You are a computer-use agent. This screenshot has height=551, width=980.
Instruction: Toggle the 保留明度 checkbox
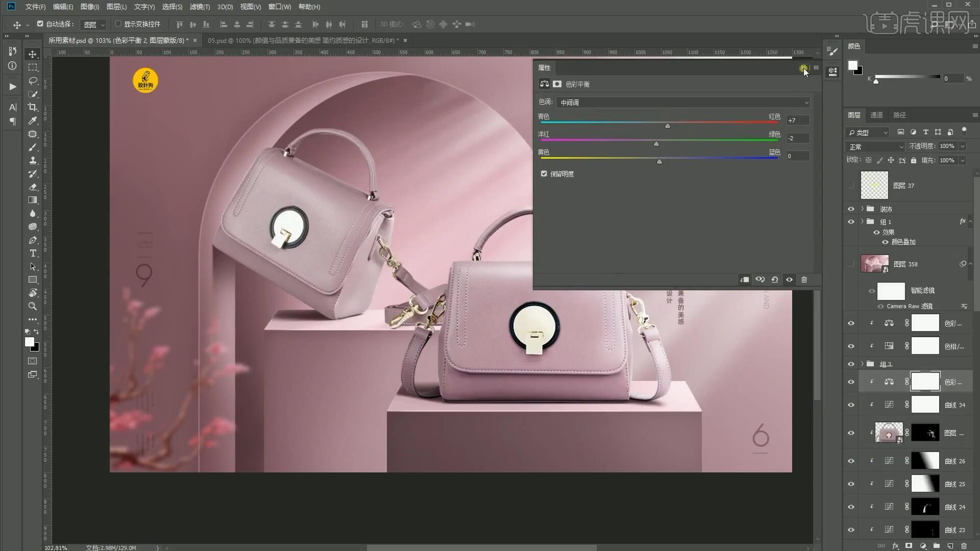tap(544, 174)
